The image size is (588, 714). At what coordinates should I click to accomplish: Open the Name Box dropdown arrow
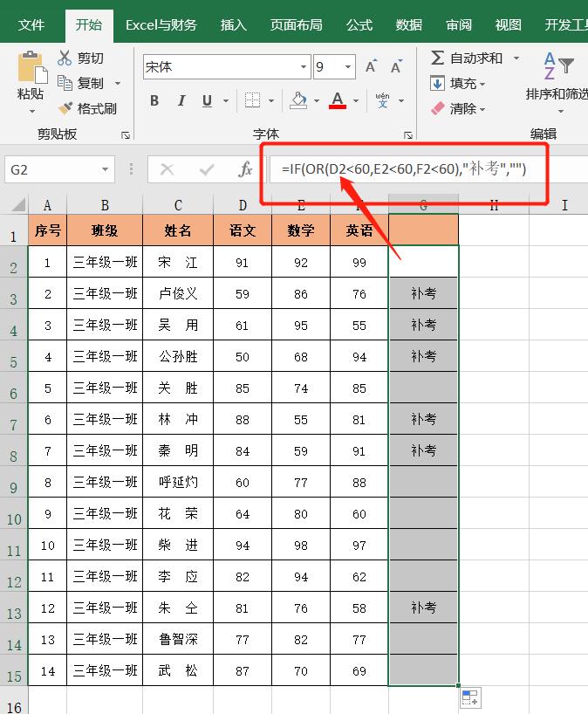tap(106, 169)
